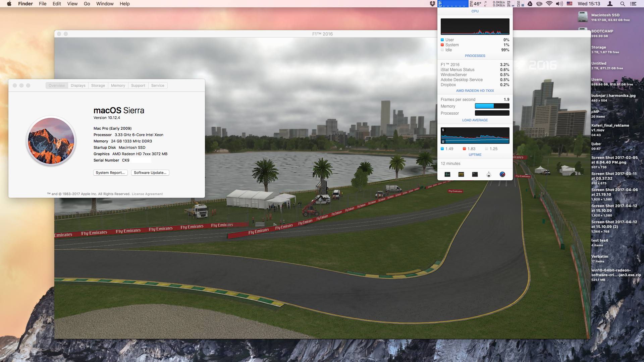Open the Apple menu

point(9,4)
